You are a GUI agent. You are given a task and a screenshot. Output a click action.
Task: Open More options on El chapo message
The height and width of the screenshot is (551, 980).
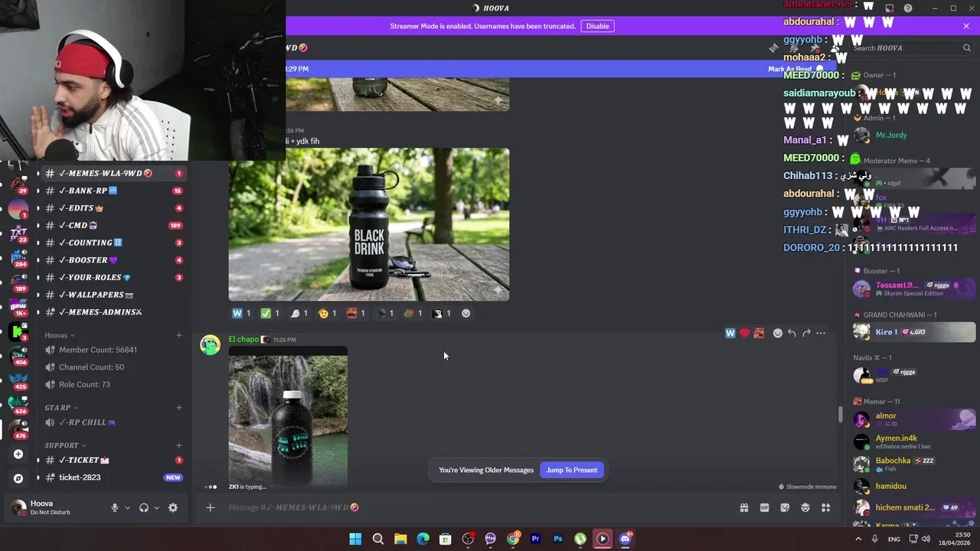pyautogui.click(x=821, y=333)
